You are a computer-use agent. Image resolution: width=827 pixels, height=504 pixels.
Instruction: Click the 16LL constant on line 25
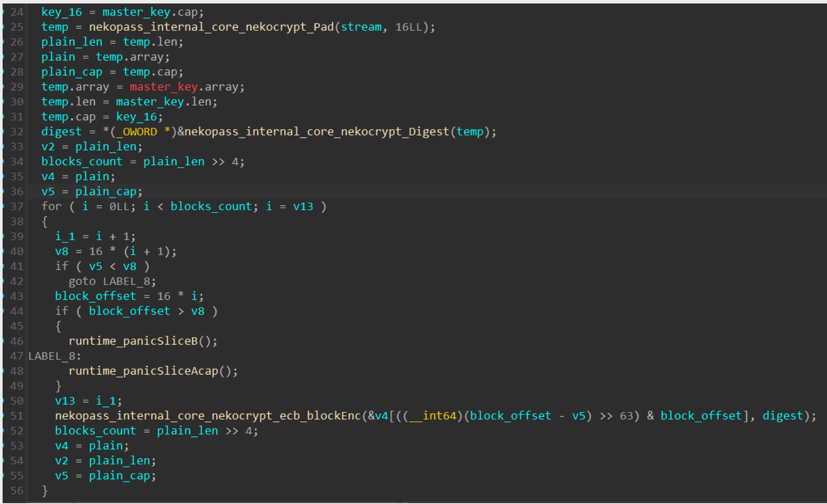(x=408, y=27)
